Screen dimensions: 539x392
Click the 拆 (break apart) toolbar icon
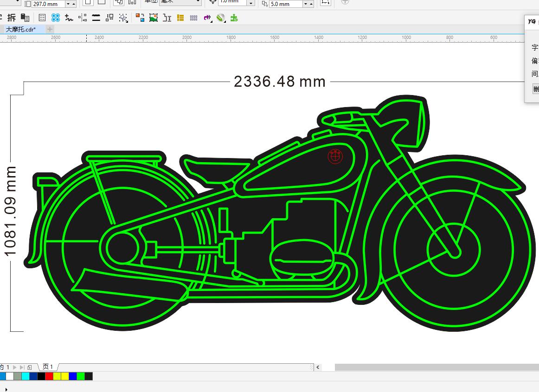click(x=11, y=18)
